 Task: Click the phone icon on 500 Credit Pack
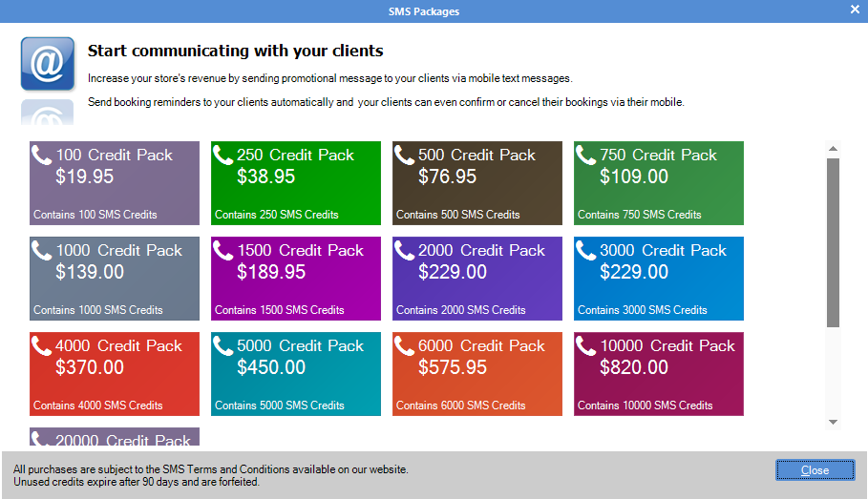(x=405, y=155)
